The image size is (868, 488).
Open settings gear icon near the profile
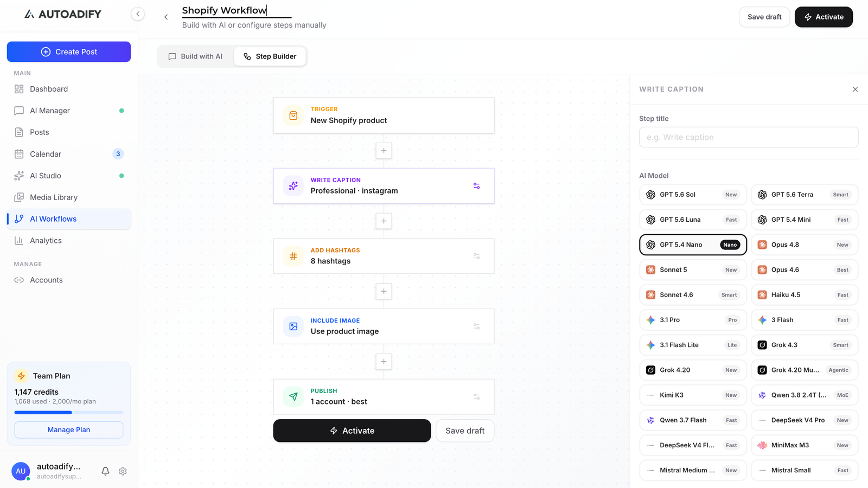point(123,471)
